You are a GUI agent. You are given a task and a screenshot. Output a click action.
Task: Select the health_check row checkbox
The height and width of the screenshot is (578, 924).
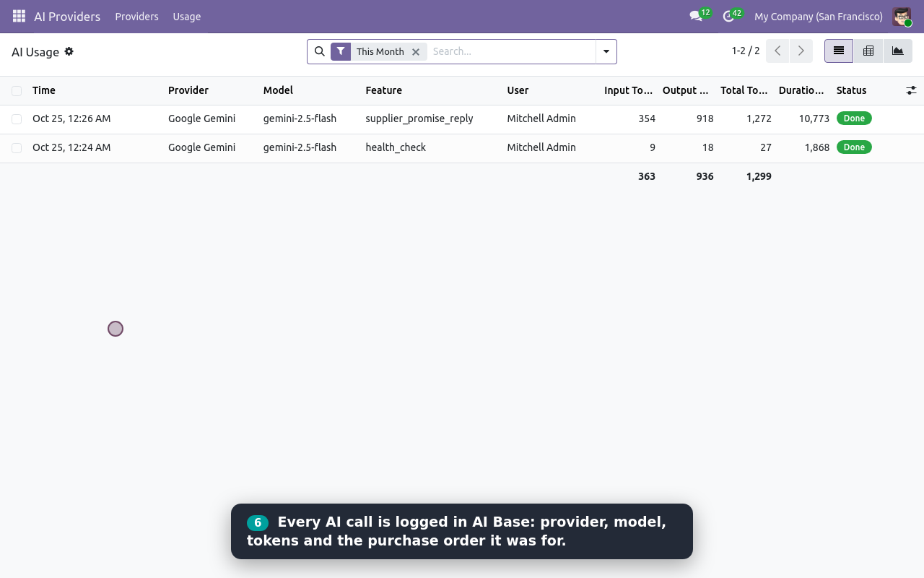17,148
